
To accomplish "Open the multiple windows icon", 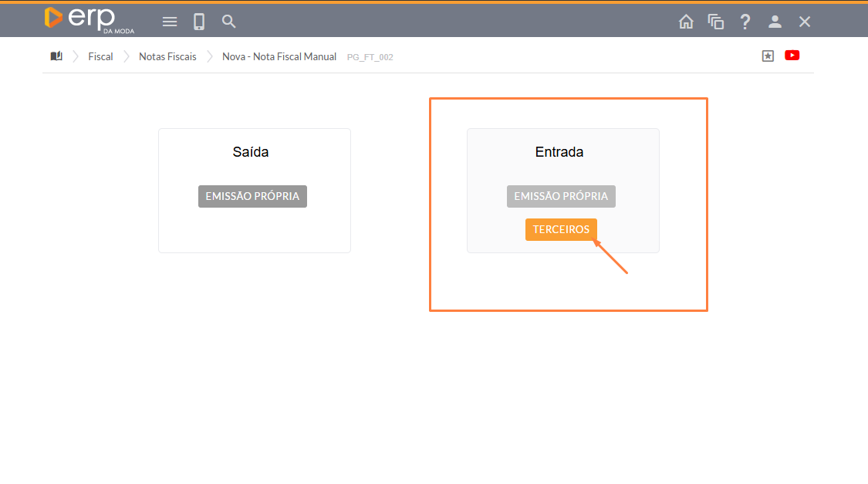I will click(x=716, y=22).
